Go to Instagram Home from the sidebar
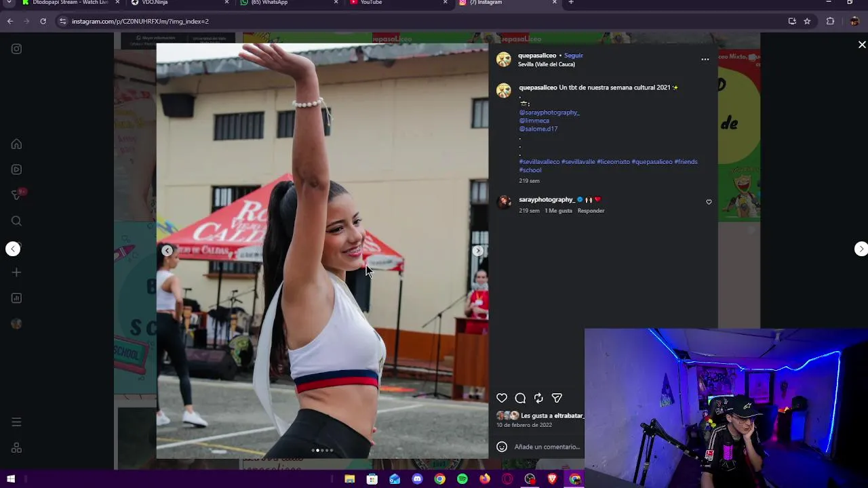Screen dimensions: 868x488 [x=16, y=144]
